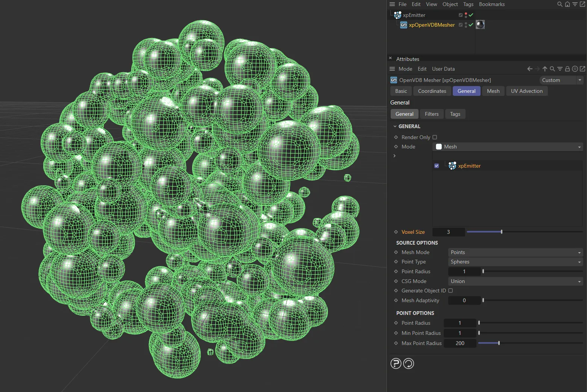This screenshot has height=392, width=587.
Task: Open the Bookmarks menu
Action: pos(491,4)
